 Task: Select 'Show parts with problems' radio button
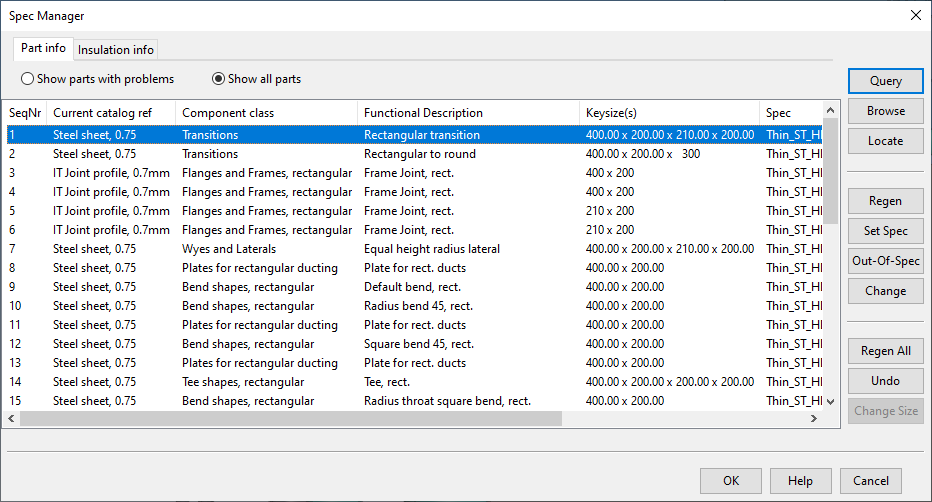(x=28, y=79)
